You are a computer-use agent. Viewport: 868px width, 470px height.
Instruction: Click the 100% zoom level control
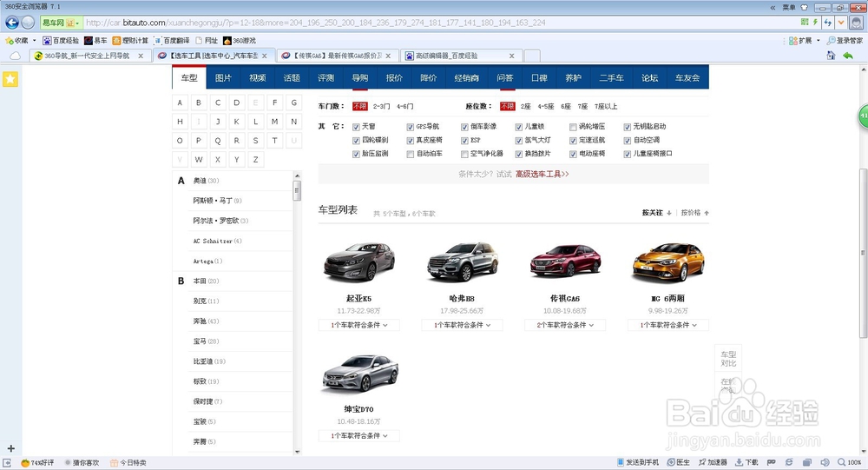850,462
